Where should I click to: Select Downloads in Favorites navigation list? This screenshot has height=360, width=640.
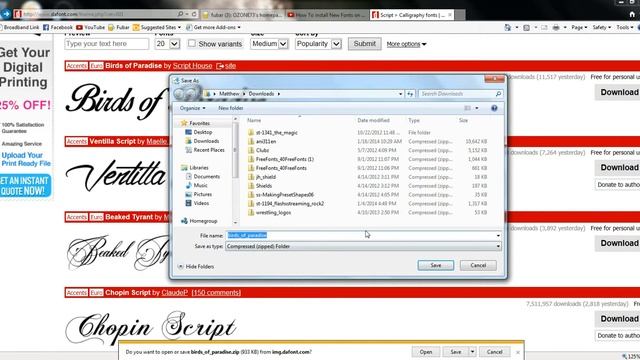[202, 141]
